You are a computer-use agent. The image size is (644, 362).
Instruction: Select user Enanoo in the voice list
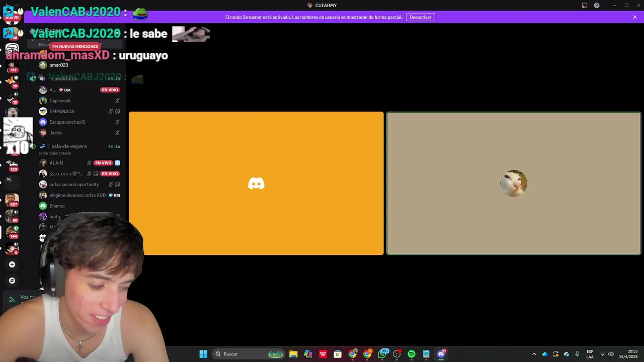pos(80,206)
